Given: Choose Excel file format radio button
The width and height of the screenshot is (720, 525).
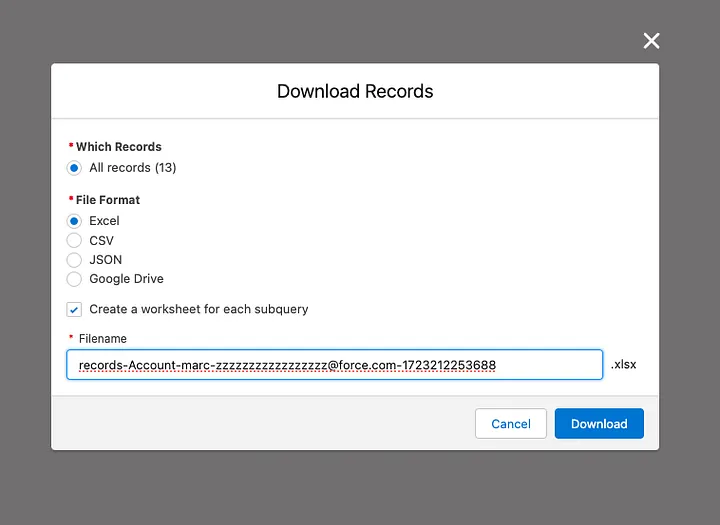Looking at the screenshot, I should [x=74, y=221].
